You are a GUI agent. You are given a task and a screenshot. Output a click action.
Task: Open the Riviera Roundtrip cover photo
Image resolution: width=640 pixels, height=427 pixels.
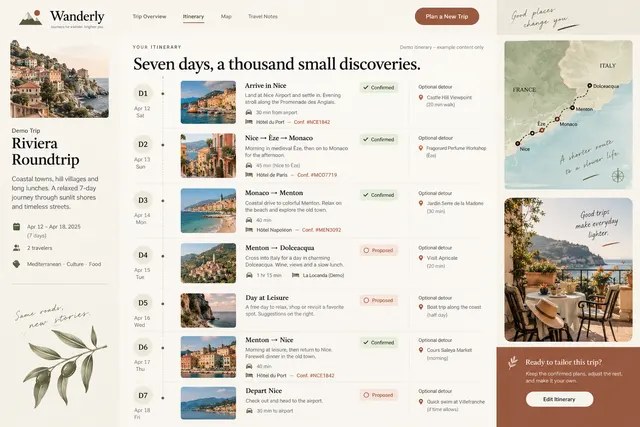click(x=60, y=79)
